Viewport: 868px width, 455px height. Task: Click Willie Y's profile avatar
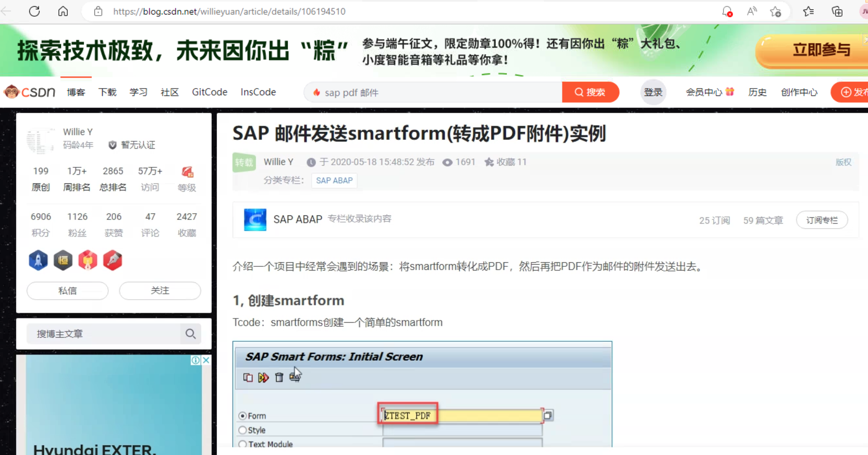tap(41, 140)
